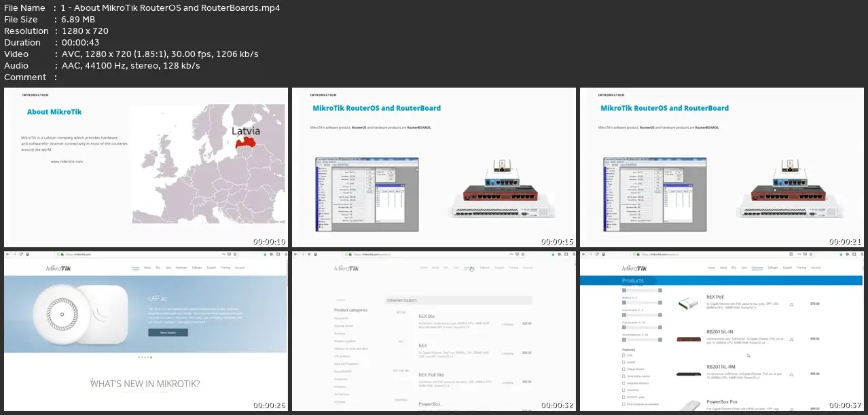868x415 pixels.
Task: Open Training in the 00:00:32 site navigation
Action: coord(513,268)
